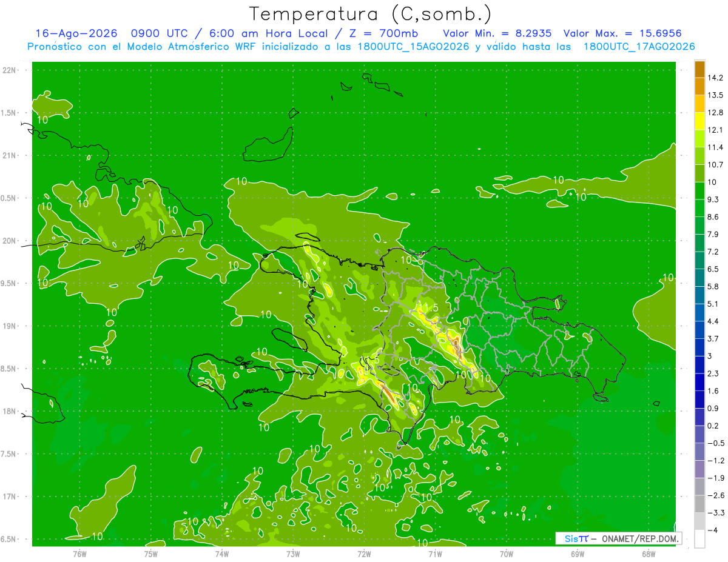The width and height of the screenshot is (728, 562).
Task: Click the legend value "14.2"
Action: [716, 78]
